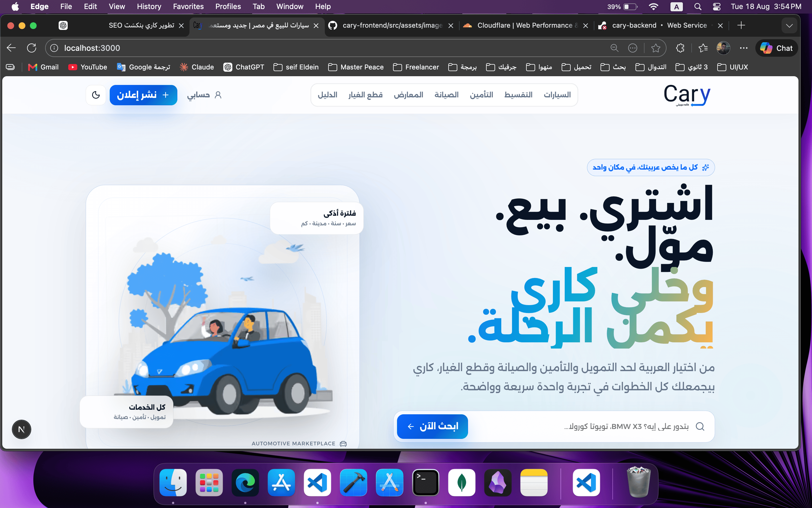Open the الصيانة nav item
812x508 pixels.
(446, 95)
